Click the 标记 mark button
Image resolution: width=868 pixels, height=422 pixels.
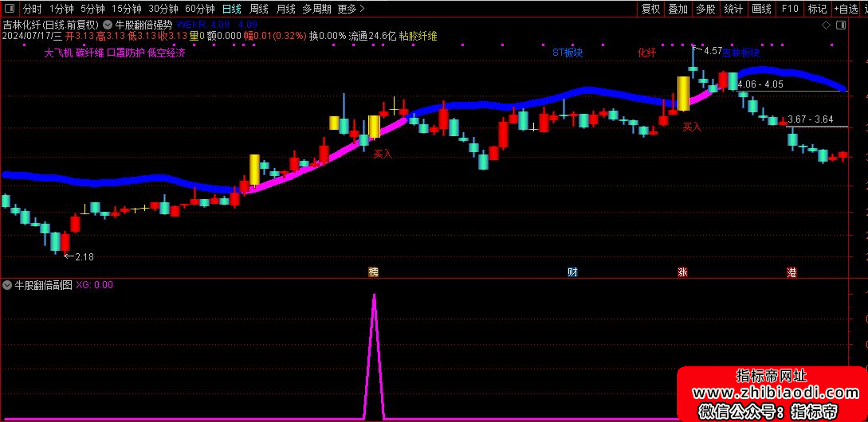pos(817,9)
